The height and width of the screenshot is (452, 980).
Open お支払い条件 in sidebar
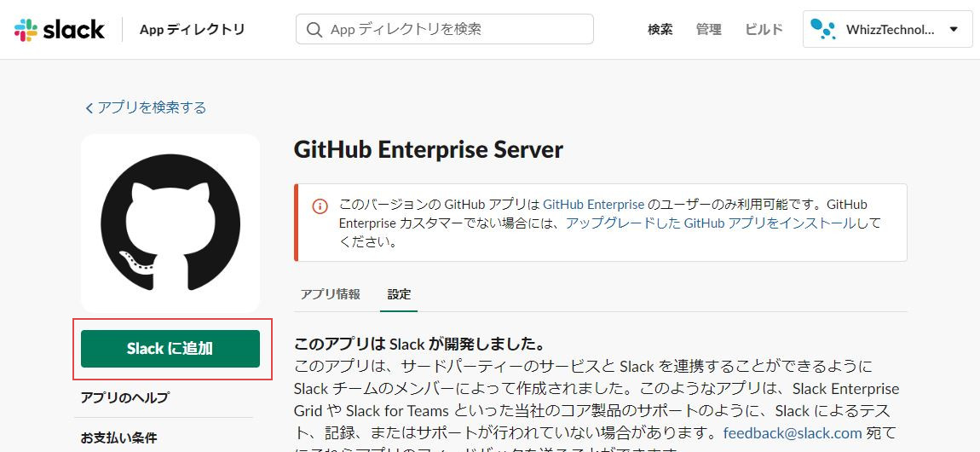click(118, 438)
